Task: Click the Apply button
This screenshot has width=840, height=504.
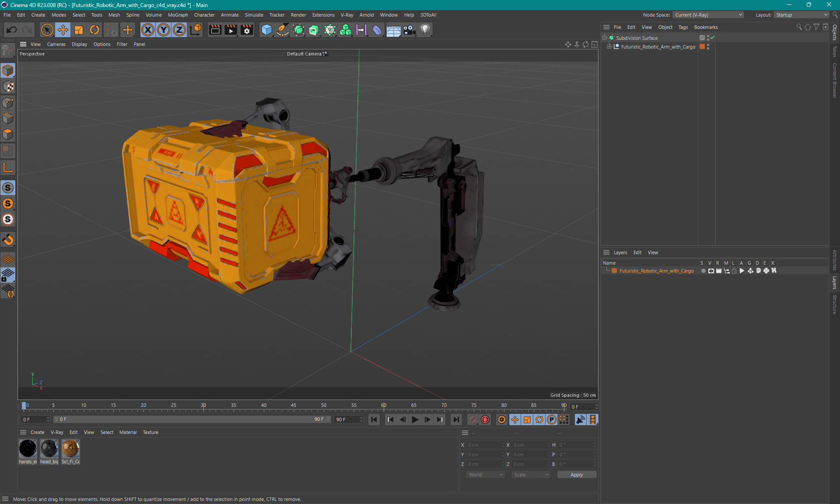Action: (x=577, y=475)
